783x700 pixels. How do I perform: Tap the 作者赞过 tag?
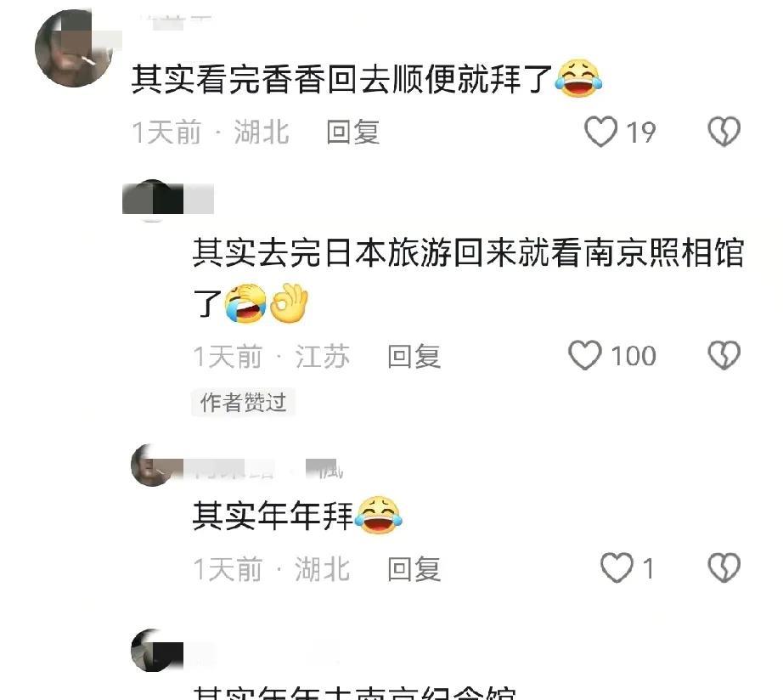243,402
